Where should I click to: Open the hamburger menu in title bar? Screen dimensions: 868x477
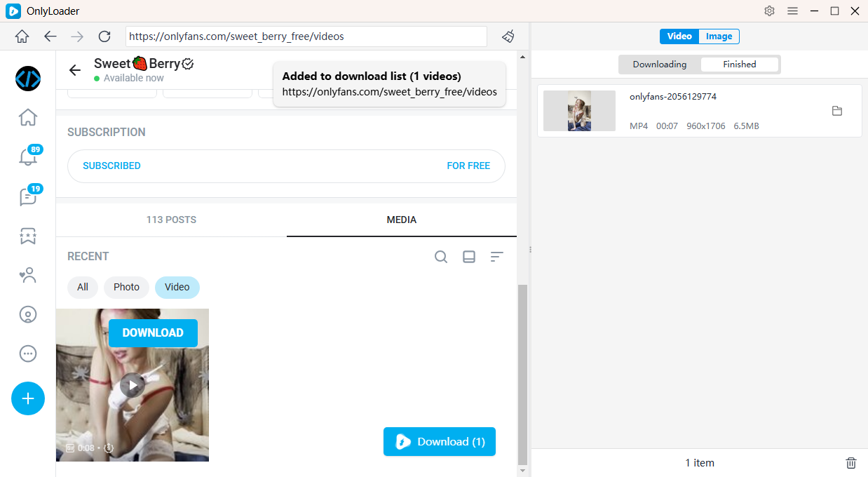pos(792,11)
